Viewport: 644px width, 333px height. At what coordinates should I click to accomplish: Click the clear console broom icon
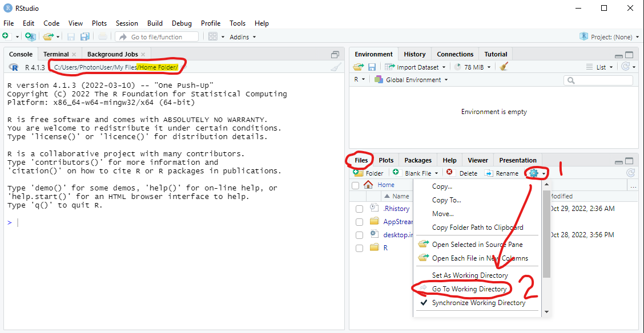336,67
